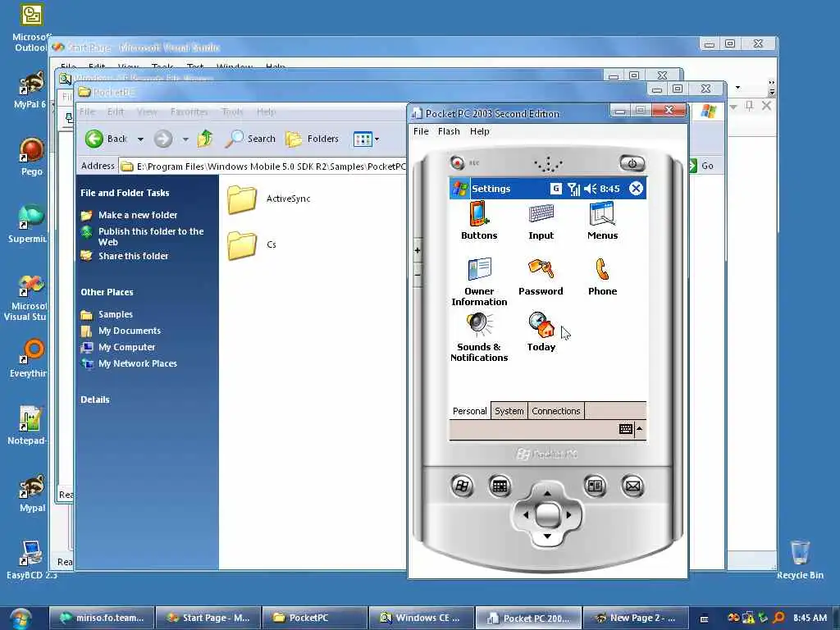The height and width of the screenshot is (630, 840).
Task: Close Settings with the round X button
Action: (636, 189)
